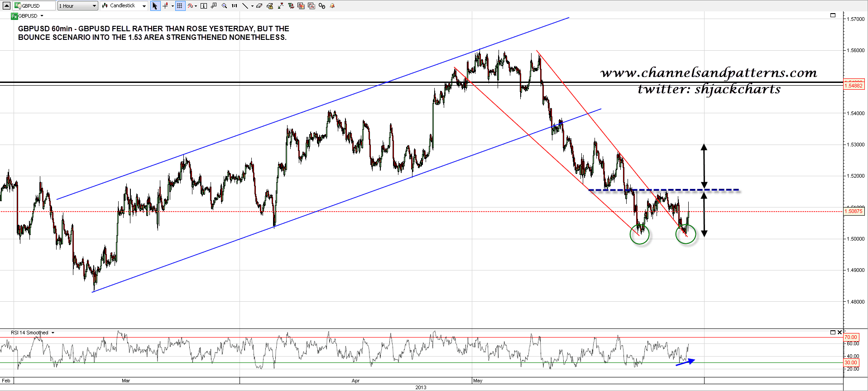Screen dimensions: 868x391
Task: Collapse toolbar with the up arrow button
Action: (x=6, y=6)
